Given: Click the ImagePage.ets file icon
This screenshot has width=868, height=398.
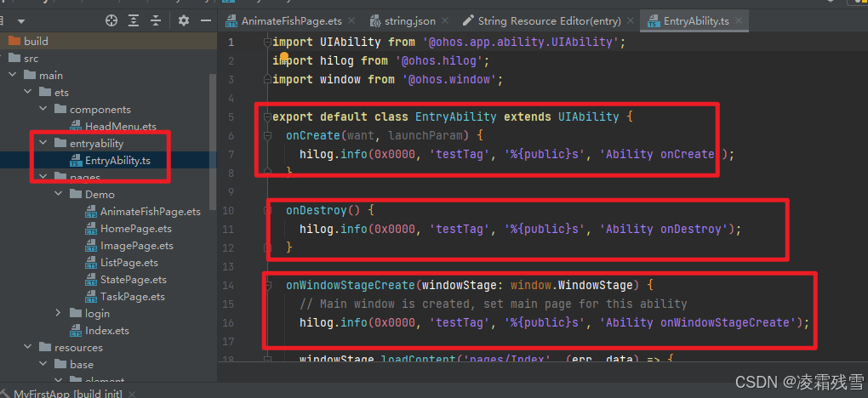Looking at the screenshot, I should [x=91, y=246].
